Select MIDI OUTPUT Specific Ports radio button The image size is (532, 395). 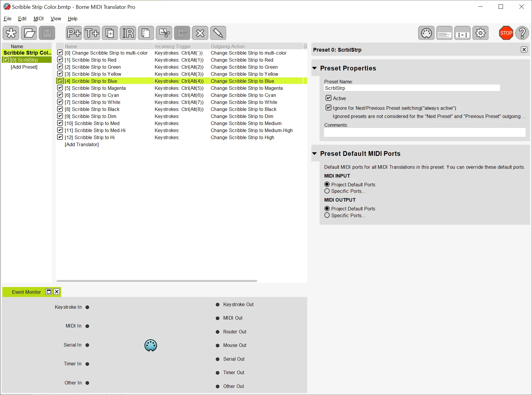pos(327,215)
